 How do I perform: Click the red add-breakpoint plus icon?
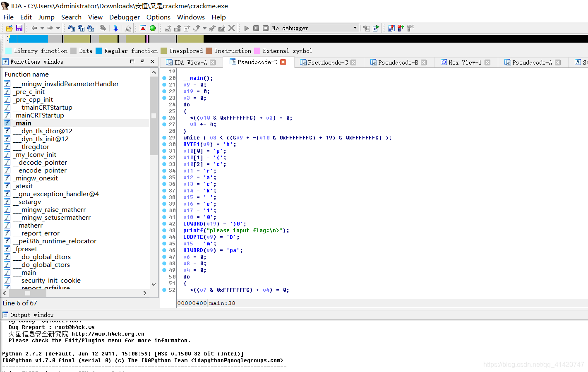click(x=401, y=28)
